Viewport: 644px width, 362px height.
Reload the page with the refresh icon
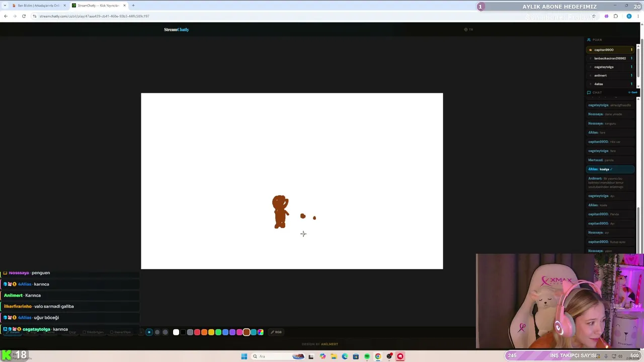point(24,16)
